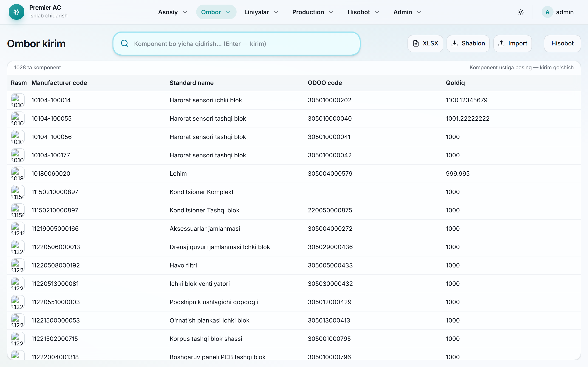588x367 pixels.
Task: Export the table with the XLSX button
Action: (425, 43)
